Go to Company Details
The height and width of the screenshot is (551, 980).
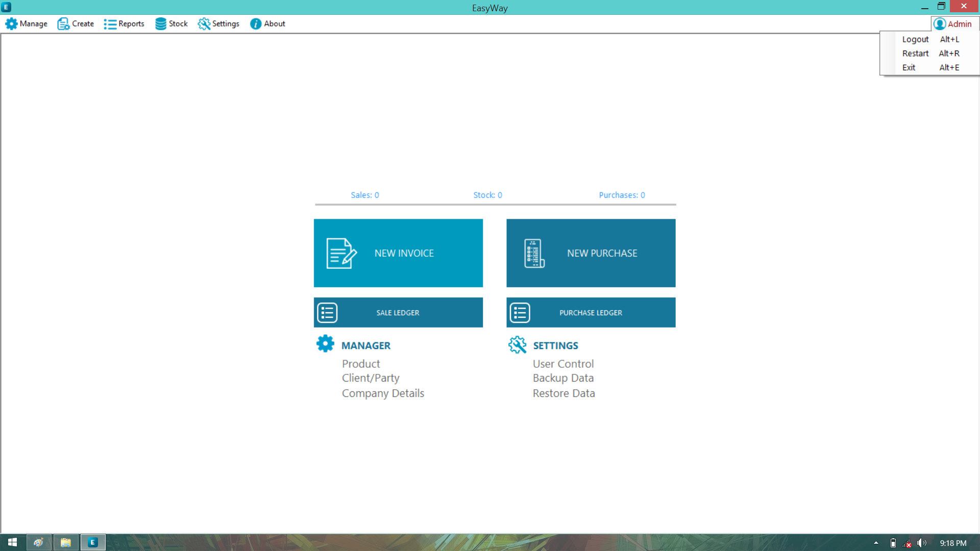[x=383, y=393]
